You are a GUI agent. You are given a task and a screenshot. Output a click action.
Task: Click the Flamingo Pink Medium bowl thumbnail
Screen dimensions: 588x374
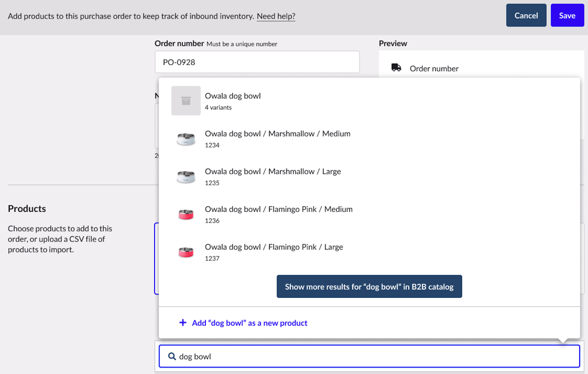[x=186, y=214]
